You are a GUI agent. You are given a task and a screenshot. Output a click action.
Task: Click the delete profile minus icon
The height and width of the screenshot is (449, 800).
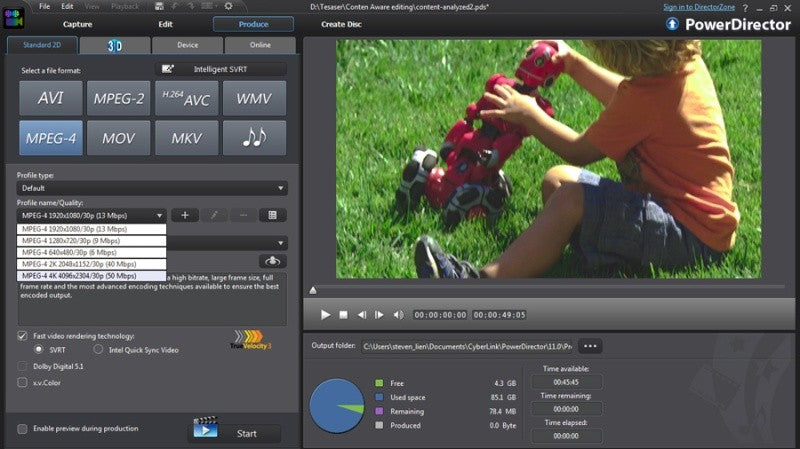[243, 215]
